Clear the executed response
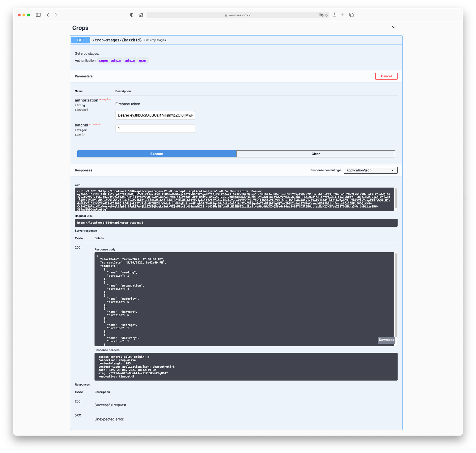This screenshot has height=453, width=476. pos(315,154)
